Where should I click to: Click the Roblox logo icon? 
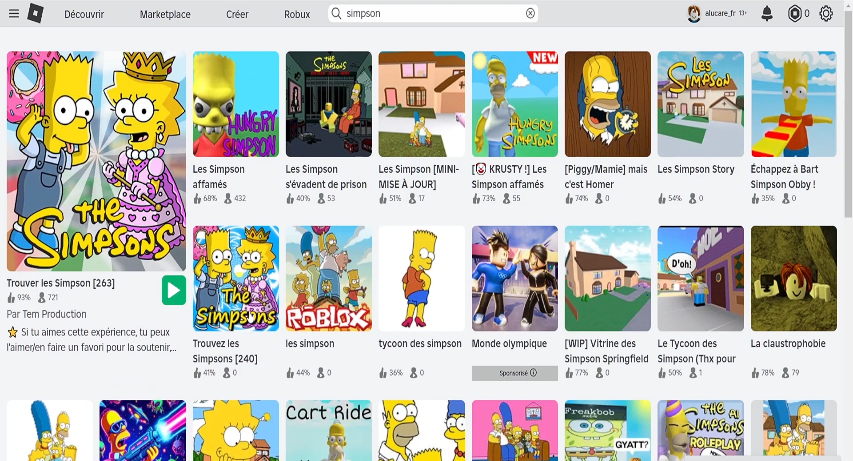coord(35,14)
